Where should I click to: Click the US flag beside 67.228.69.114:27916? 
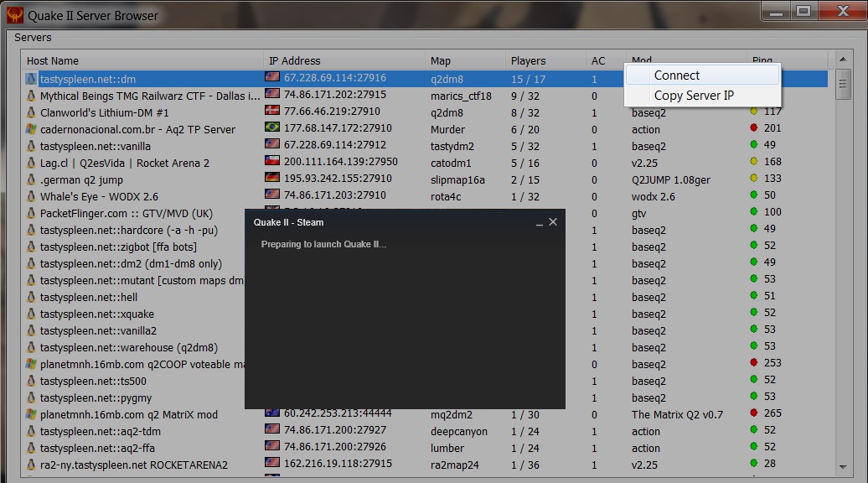tap(271, 77)
